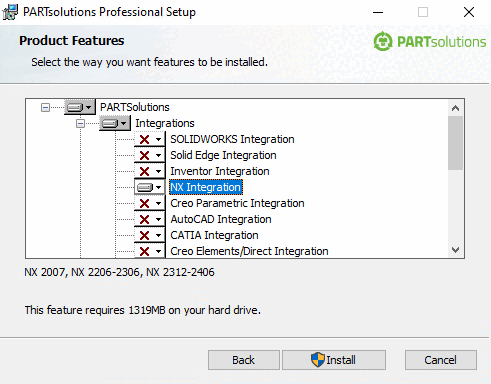Select the CATIA Integration label
The width and height of the screenshot is (491, 384).
coord(214,235)
